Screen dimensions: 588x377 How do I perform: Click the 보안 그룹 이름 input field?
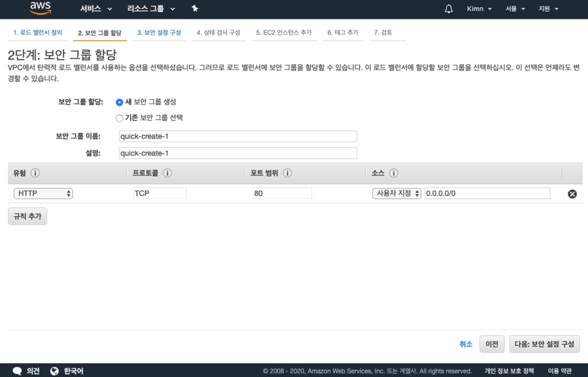pos(238,136)
